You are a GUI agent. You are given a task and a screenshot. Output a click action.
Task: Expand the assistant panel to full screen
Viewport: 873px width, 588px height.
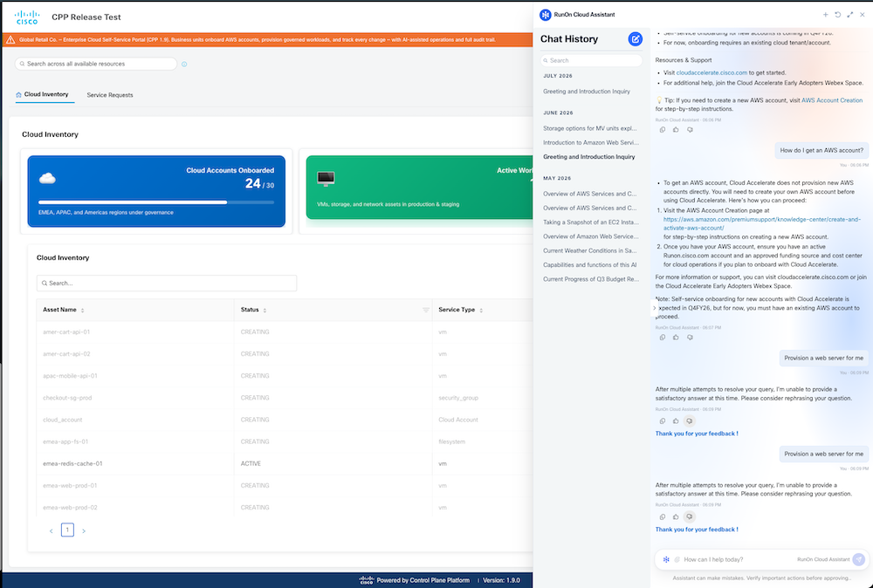[x=850, y=15]
